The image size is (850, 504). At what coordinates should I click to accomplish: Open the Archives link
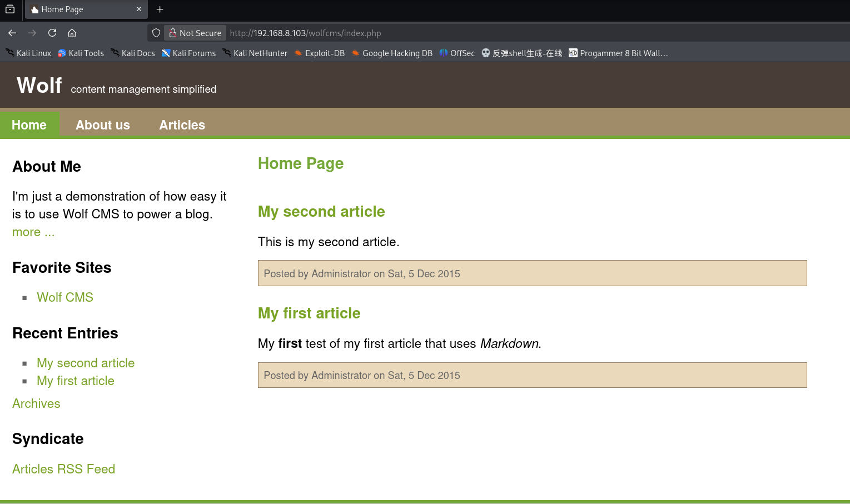click(36, 403)
